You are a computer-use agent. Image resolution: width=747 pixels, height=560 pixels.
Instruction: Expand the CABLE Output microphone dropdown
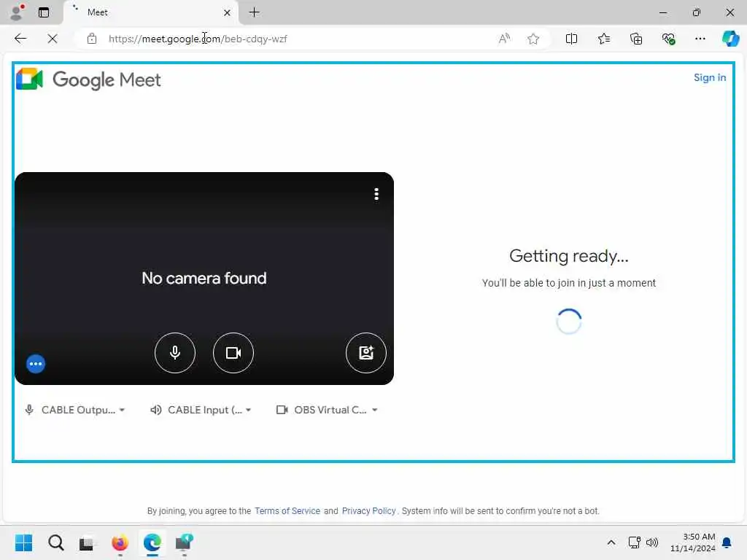tap(75, 410)
